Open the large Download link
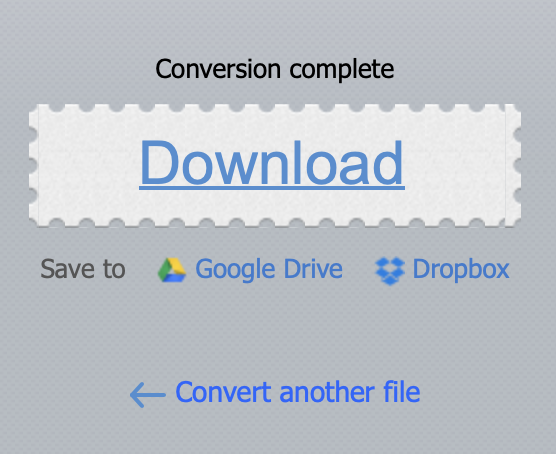Viewport: 556px width, 454px height. (x=272, y=163)
